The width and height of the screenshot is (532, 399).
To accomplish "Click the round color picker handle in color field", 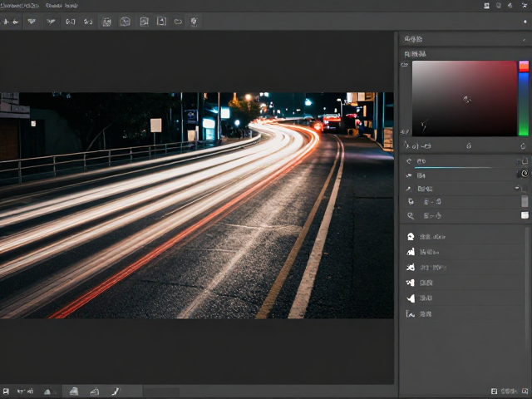I will [x=467, y=100].
